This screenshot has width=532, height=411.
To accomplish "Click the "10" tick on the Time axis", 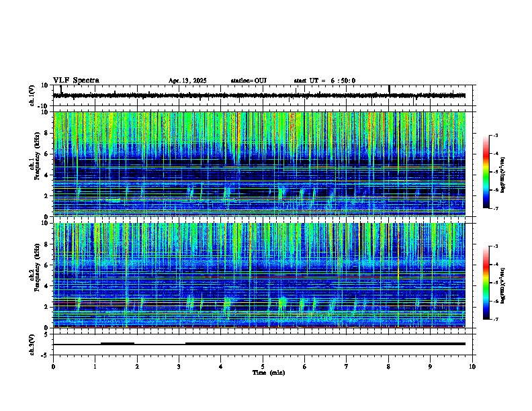I will tap(472, 367).
